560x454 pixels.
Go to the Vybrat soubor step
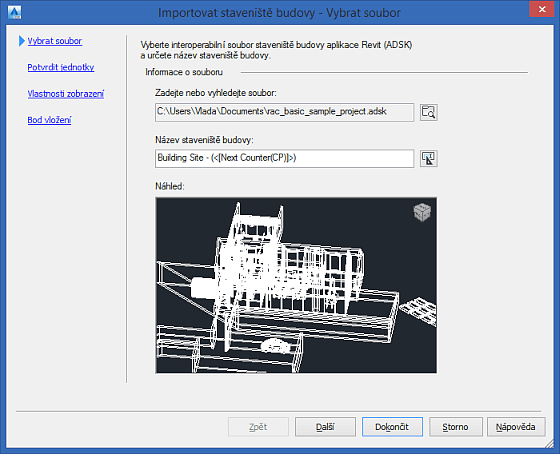pos(55,41)
